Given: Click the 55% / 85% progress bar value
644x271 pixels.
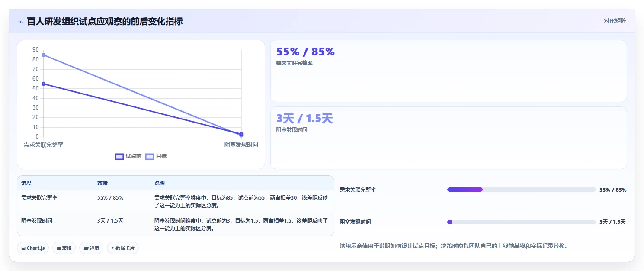Looking at the screenshot, I should coord(613,190).
